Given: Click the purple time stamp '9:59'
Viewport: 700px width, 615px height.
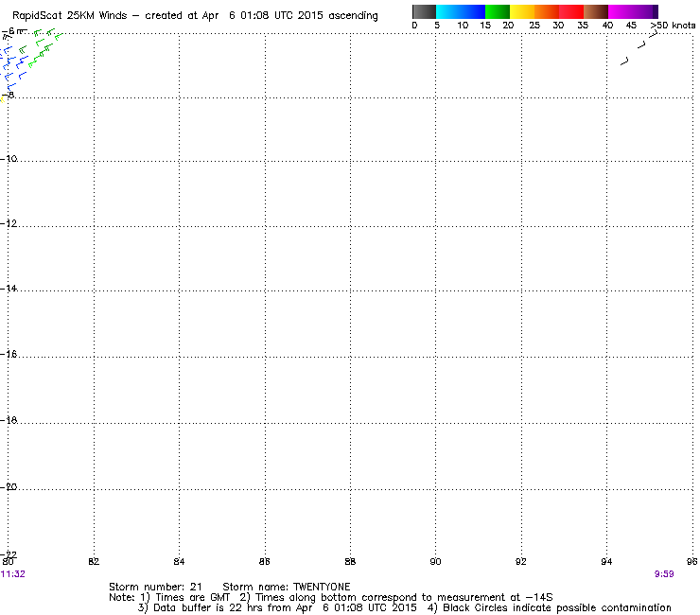Looking at the screenshot, I should [664, 574].
